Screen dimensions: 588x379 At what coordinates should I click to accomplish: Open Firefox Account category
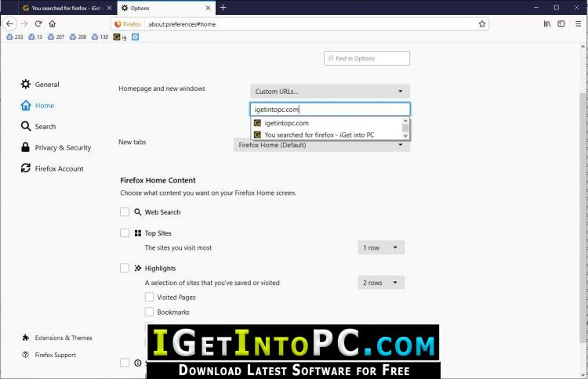(x=52, y=168)
